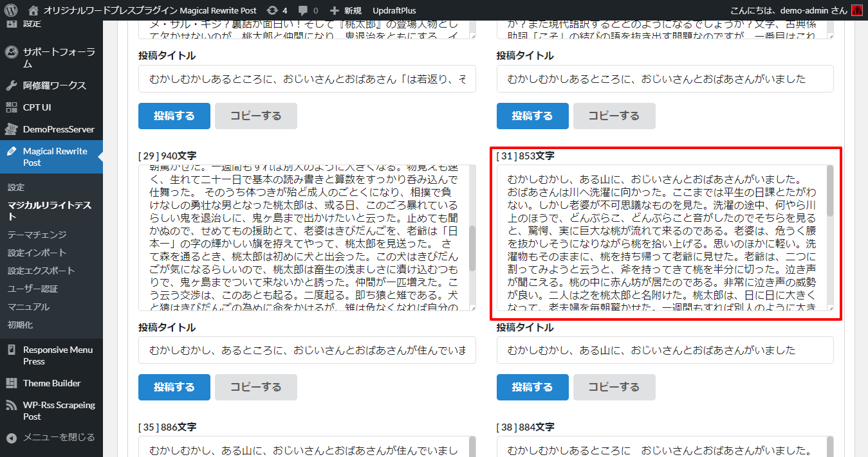Open 阿修羅ワークス wrench menu icon
Image resolution: width=868 pixels, height=457 pixels.
coord(12,85)
